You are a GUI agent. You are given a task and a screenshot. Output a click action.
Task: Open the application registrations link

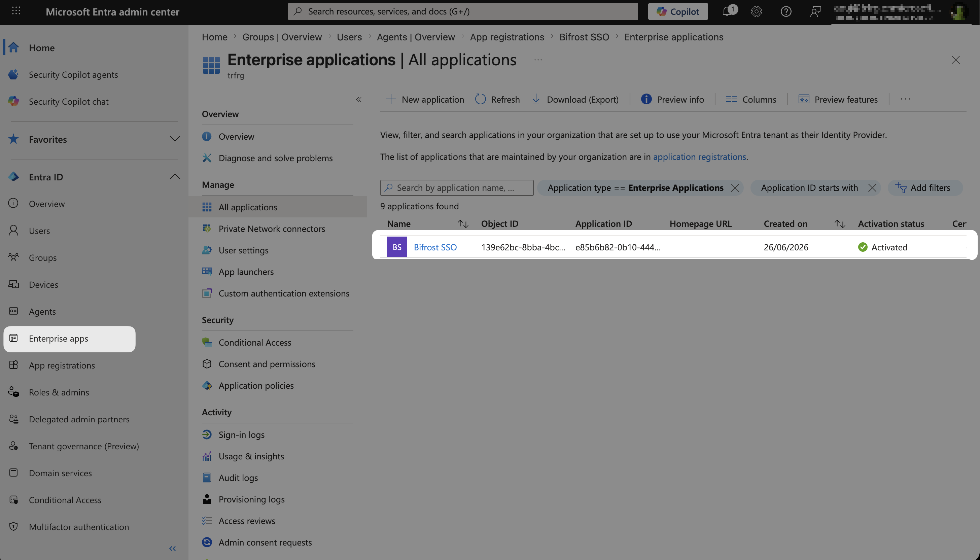[699, 157]
